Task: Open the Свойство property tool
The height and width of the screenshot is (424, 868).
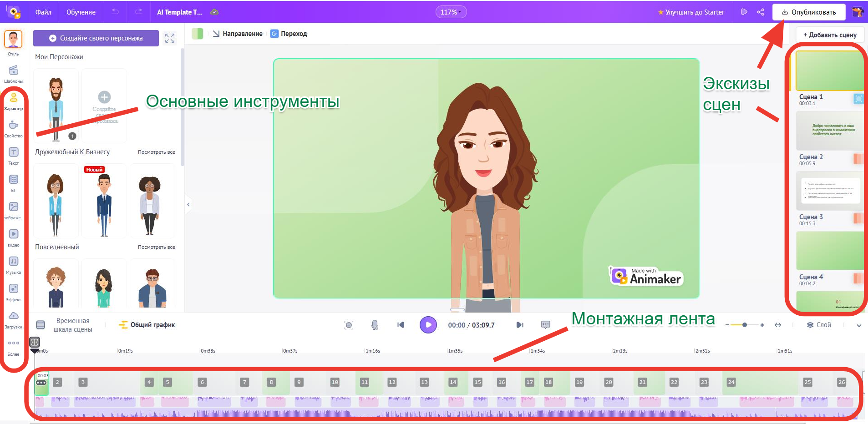Action: (x=13, y=128)
